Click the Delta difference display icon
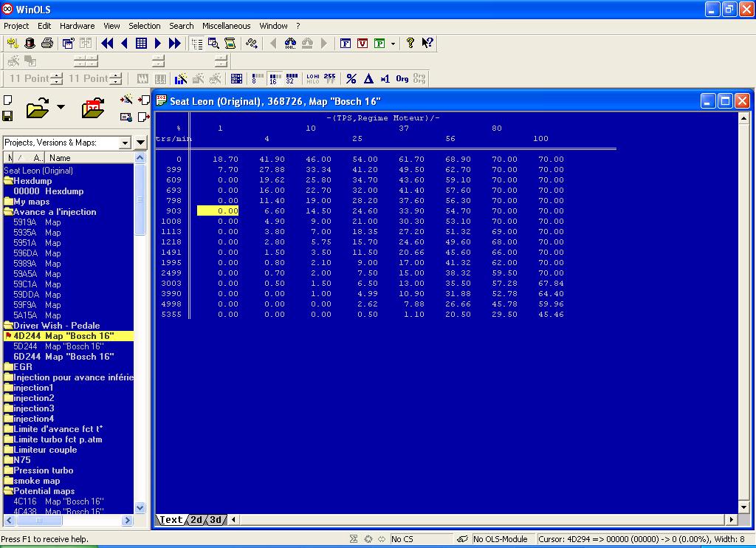Image resolution: width=756 pixels, height=548 pixels. (368, 78)
